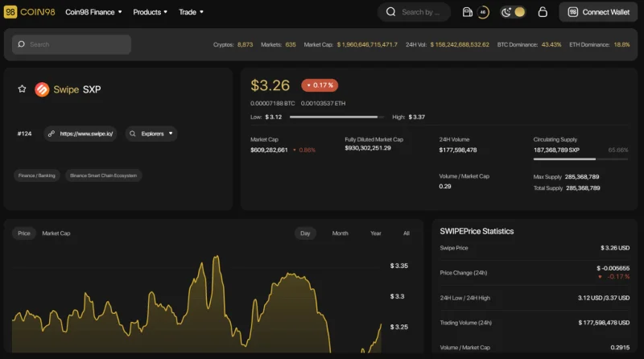Expand the Trade menu

point(191,12)
